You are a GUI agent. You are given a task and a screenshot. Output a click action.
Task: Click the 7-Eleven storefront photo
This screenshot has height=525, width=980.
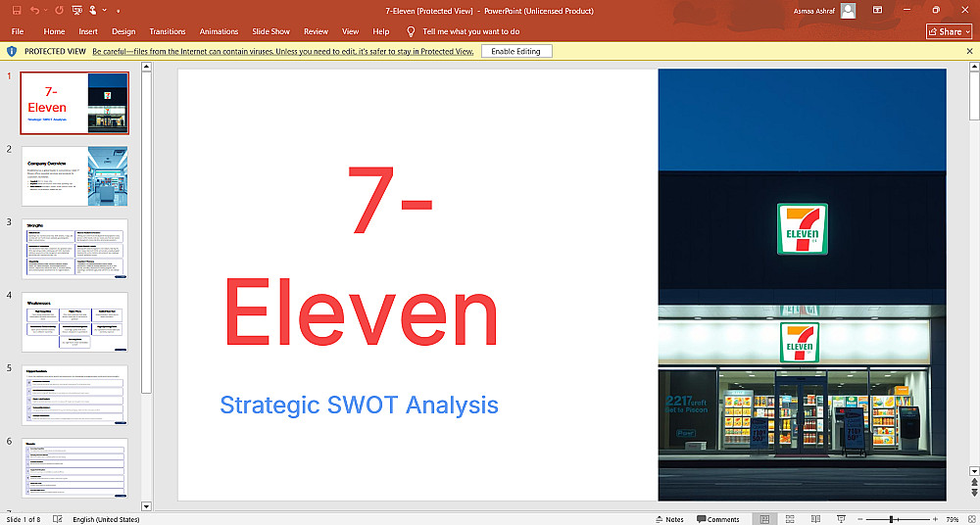tap(802, 284)
